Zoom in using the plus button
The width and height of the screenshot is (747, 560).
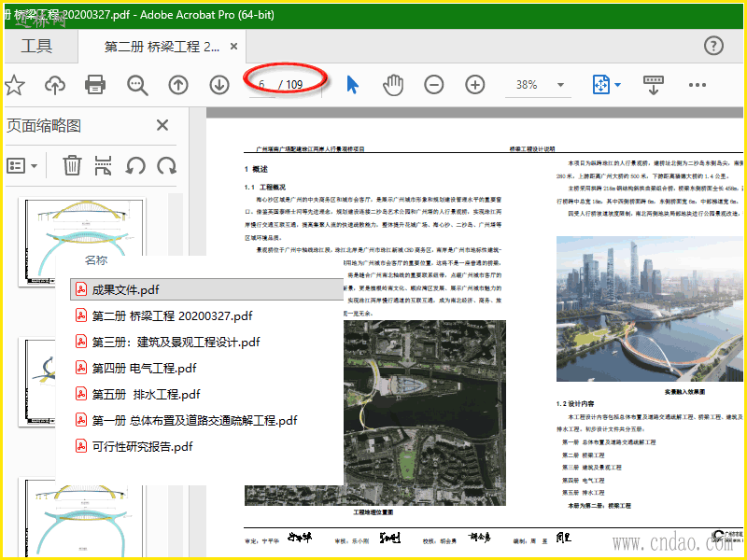tap(475, 85)
